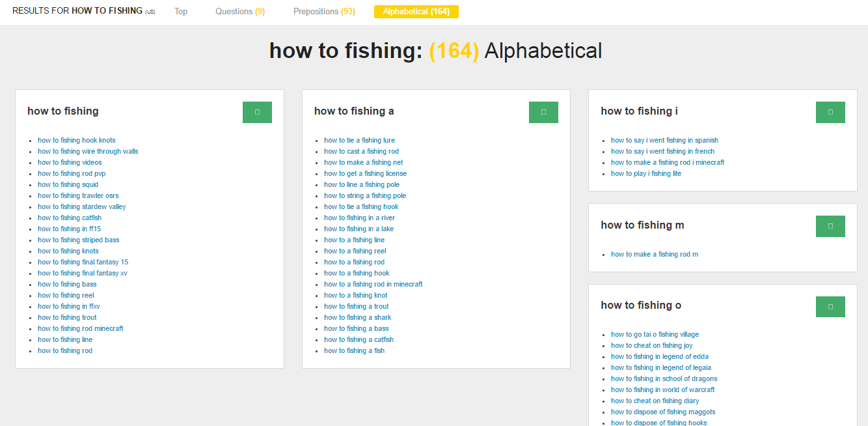Select 'how to fishing knots' result

click(x=68, y=251)
